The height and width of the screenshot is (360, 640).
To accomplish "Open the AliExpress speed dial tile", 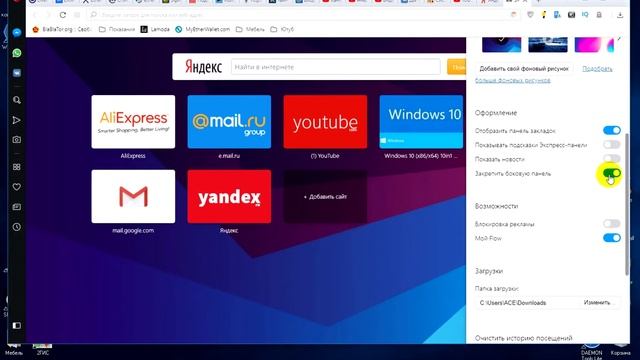I will pyautogui.click(x=133, y=122).
